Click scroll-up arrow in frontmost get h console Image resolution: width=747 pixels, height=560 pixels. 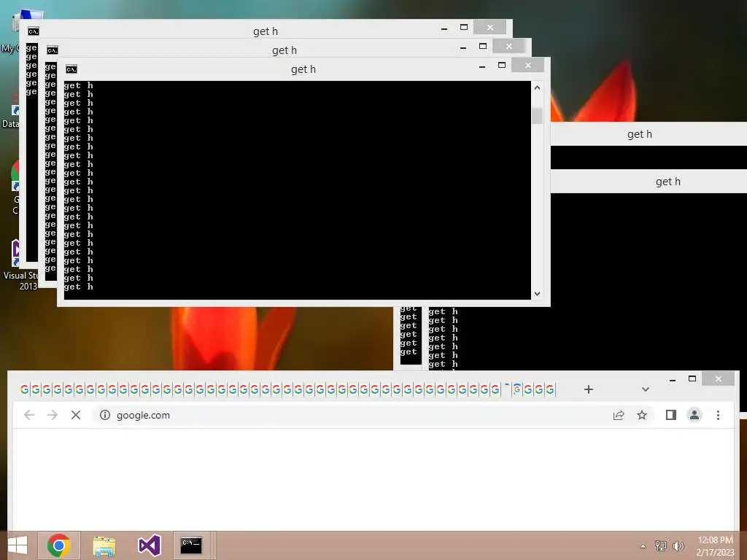pyautogui.click(x=538, y=87)
